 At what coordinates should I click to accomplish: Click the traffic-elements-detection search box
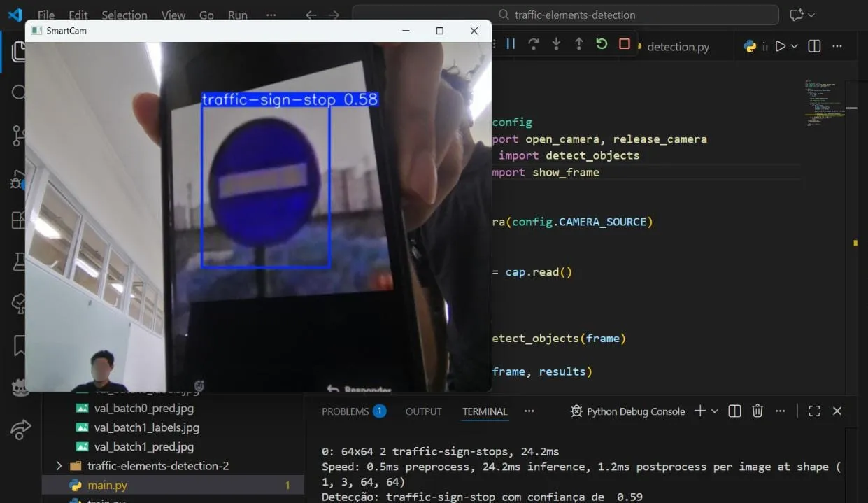(565, 15)
